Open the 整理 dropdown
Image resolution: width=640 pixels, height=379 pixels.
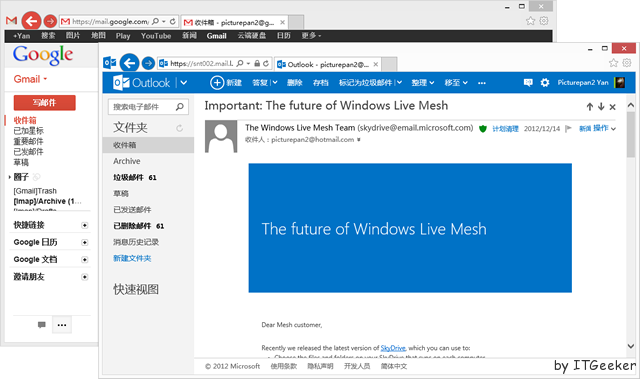422,83
